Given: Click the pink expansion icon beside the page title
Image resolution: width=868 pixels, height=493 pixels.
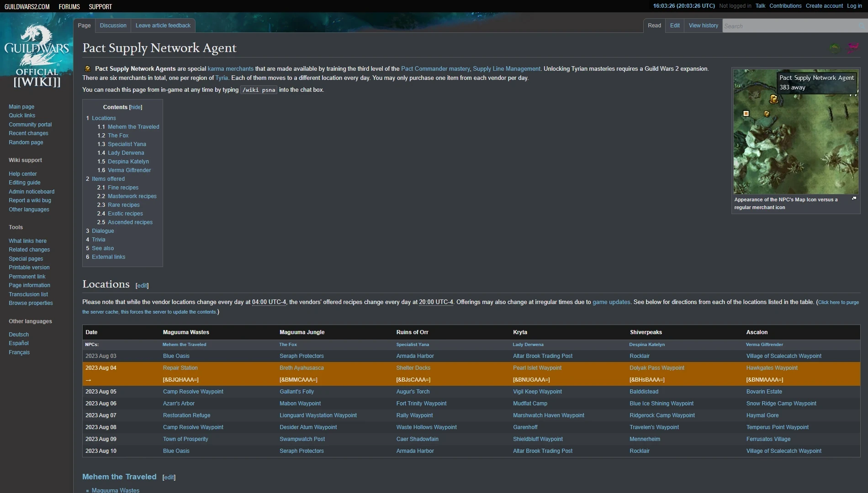Looking at the screenshot, I should tap(853, 47).
